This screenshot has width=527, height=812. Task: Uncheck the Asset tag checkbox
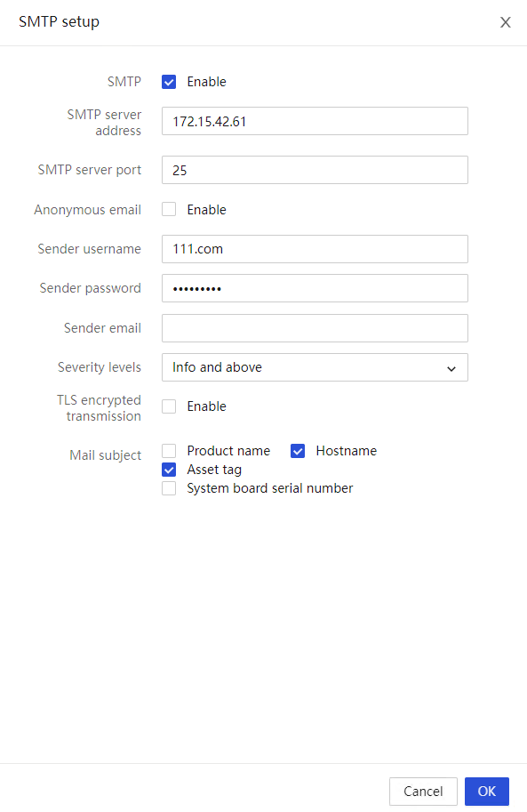tap(169, 470)
